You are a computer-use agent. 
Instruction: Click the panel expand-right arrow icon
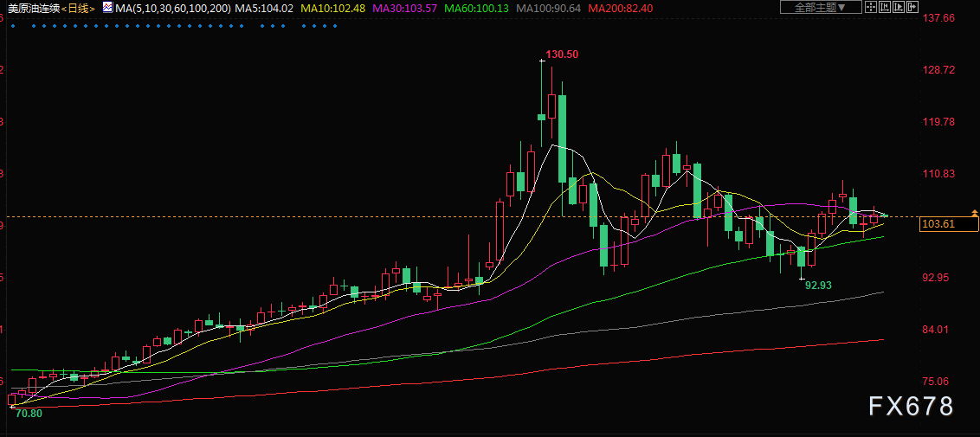pos(912,7)
